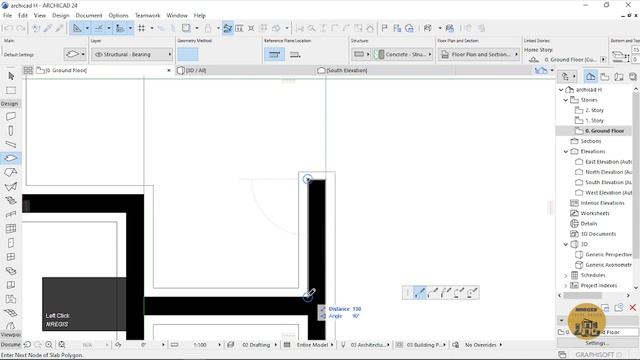Image resolution: width=640 pixels, height=360 pixels.
Task: Open No Overrides graphic override option
Action: click(x=481, y=345)
